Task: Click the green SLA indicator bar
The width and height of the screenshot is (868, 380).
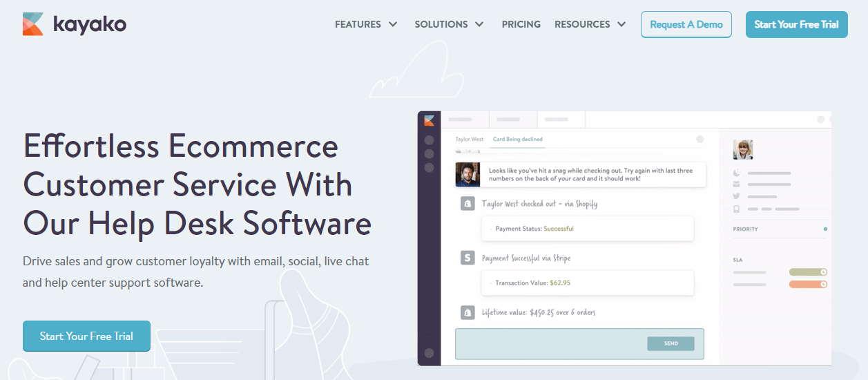Action: point(808,272)
